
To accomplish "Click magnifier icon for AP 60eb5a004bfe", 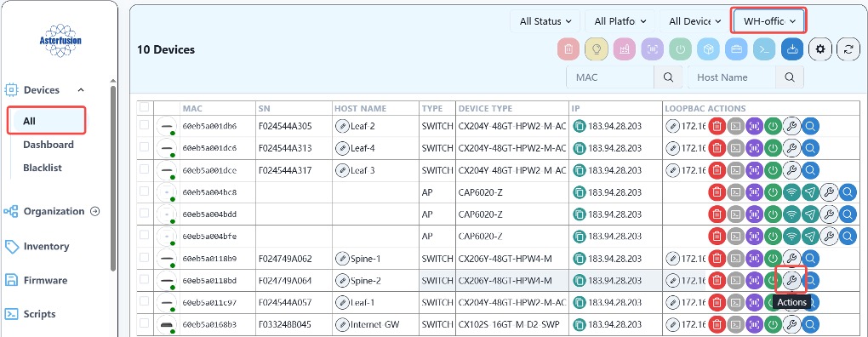I will pos(848,237).
